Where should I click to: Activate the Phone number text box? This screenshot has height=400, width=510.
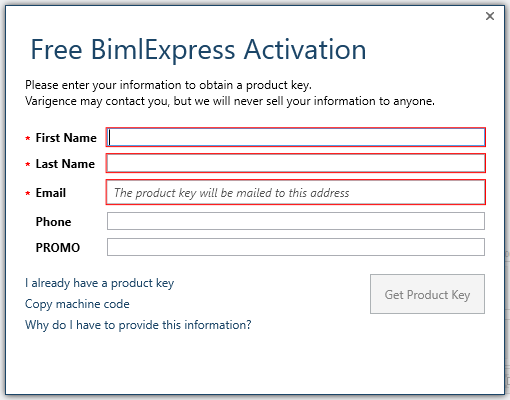pos(296,221)
